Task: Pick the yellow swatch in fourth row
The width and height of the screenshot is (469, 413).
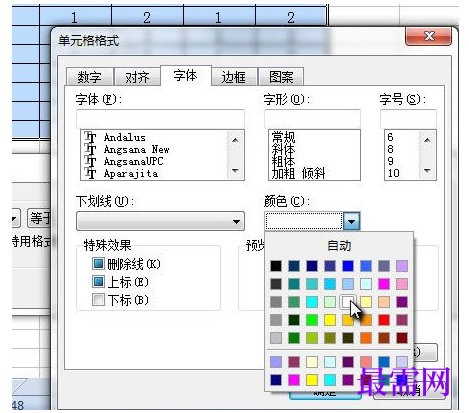Action: 330,320
